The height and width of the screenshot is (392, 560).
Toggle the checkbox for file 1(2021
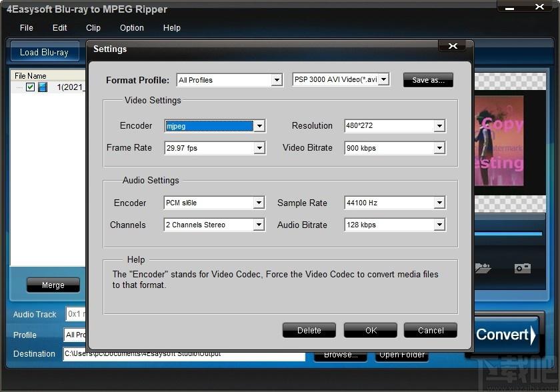coord(31,87)
